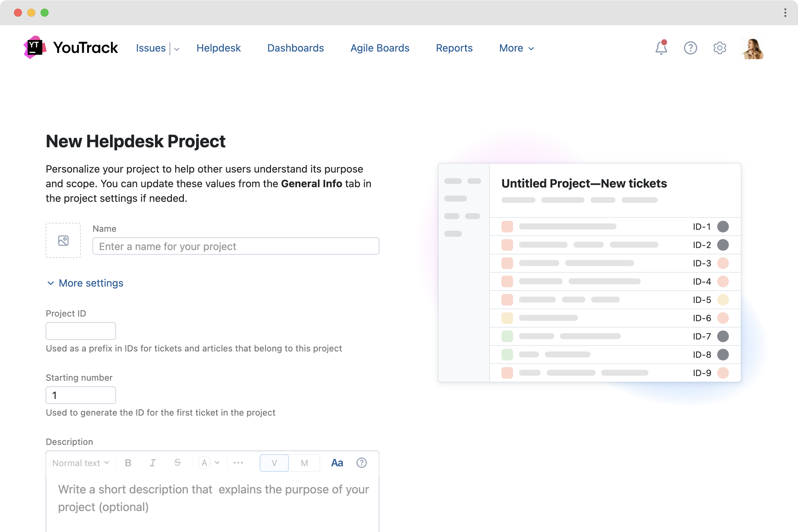Viewport: 798px width, 532px height.
Task: Click the window kebab menu icon
Action: coord(785,13)
